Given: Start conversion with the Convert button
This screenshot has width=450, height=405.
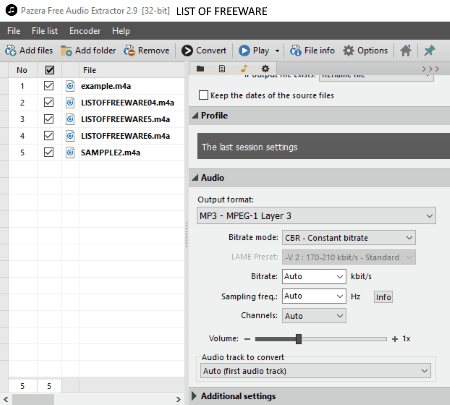Looking at the screenshot, I should click(x=204, y=51).
